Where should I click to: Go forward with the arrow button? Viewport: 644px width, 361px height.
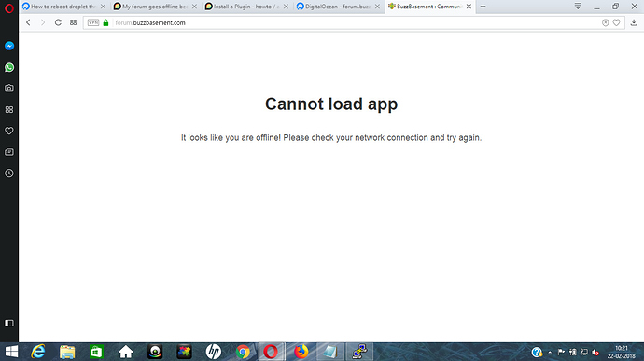pyautogui.click(x=43, y=22)
